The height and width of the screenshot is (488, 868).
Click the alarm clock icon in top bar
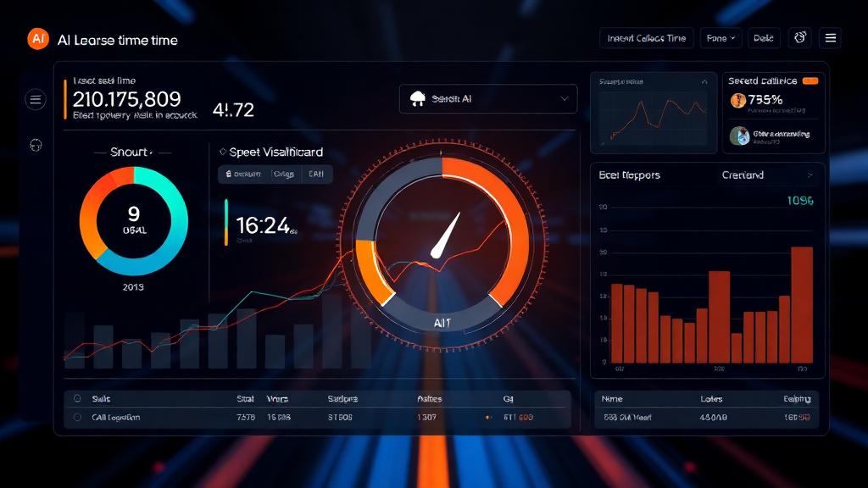tap(800, 37)
